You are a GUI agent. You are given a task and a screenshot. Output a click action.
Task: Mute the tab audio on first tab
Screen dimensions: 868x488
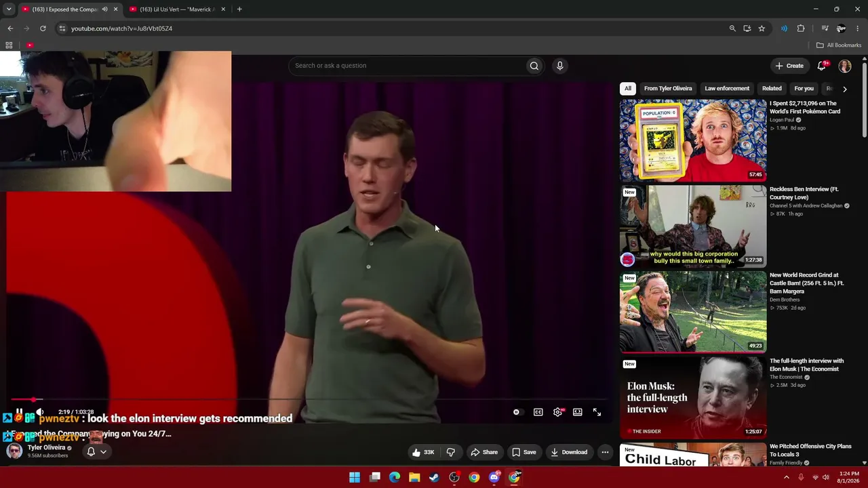click(104, 9)
